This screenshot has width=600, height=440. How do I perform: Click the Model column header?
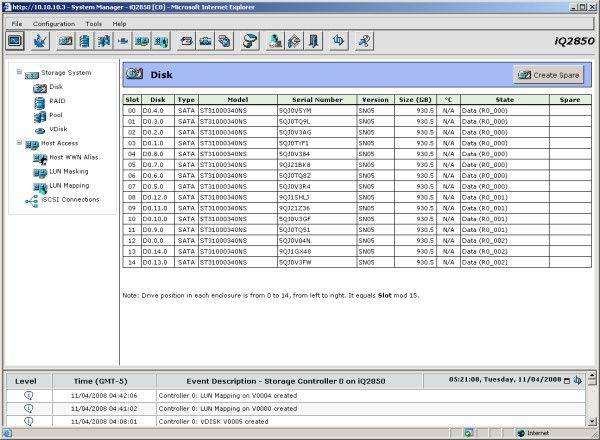(238, 100)
